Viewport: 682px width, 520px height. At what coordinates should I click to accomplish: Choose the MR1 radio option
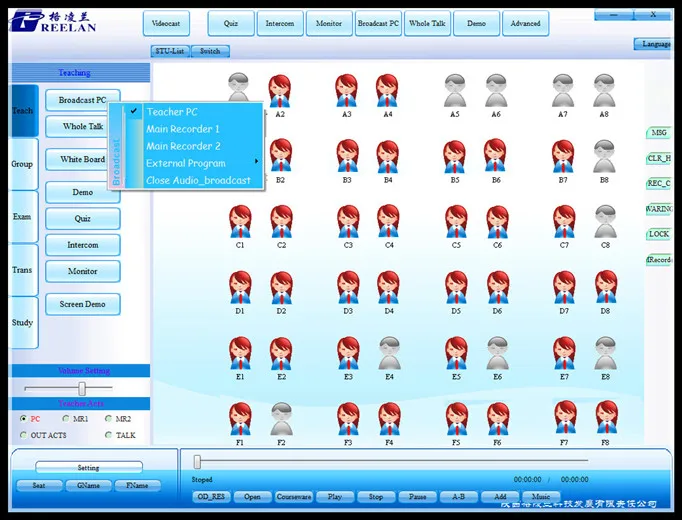(66, 419)
